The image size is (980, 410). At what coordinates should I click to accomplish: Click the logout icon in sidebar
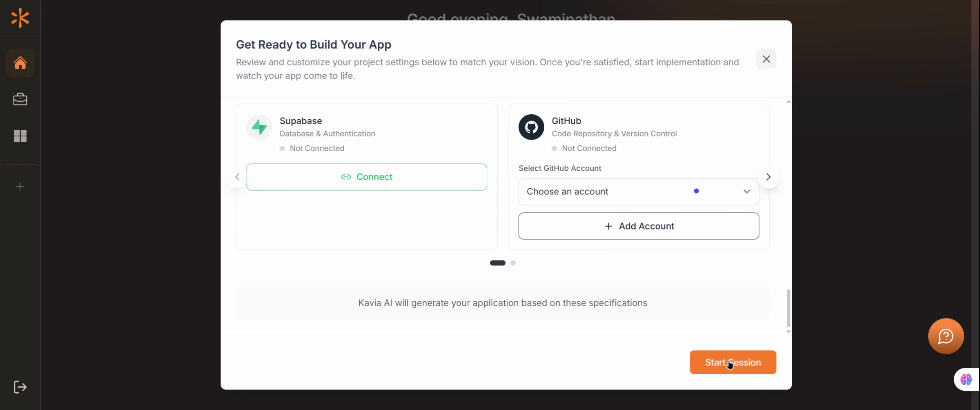point(20,387)
